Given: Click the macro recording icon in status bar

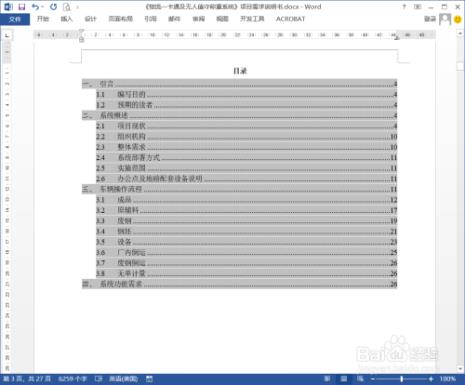Looking at the screenshot, I should click(149, 379).
